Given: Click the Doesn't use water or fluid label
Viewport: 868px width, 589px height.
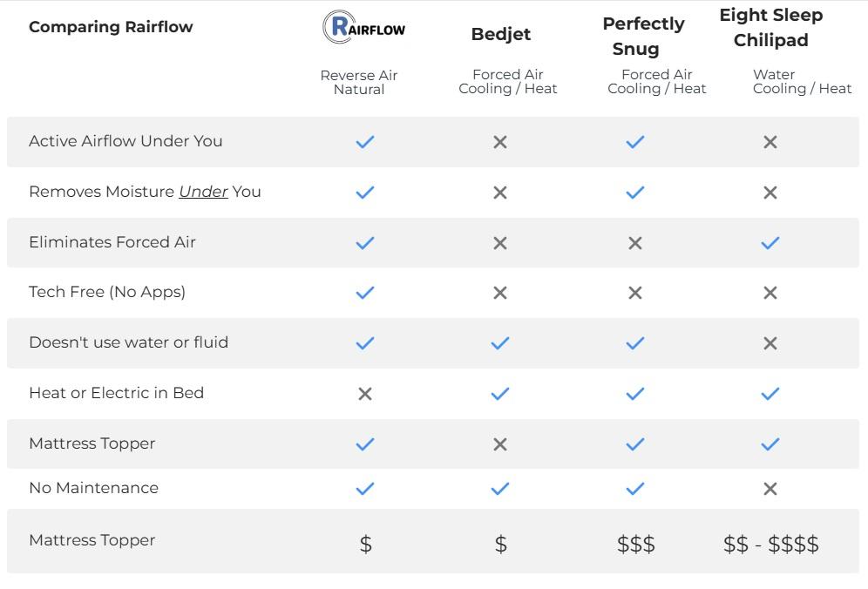Looking at the screenshot, I should click(x=128, y=342).
